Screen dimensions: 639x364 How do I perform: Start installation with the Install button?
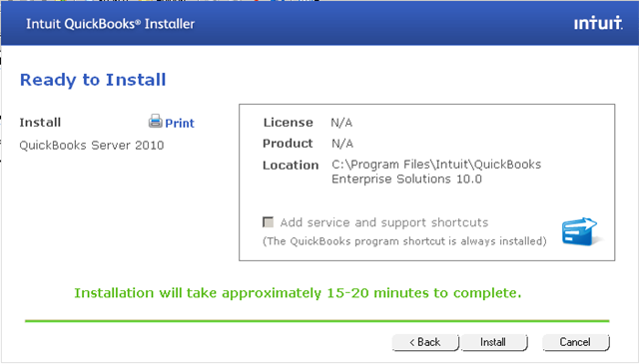point(493,342)
